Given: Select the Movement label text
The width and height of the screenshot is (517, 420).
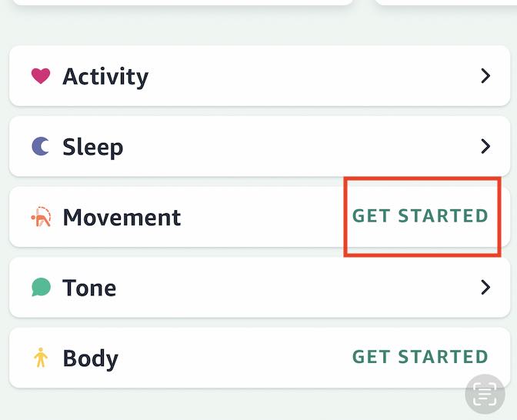Looking at the screenshot, I should (x=122, y=217).
